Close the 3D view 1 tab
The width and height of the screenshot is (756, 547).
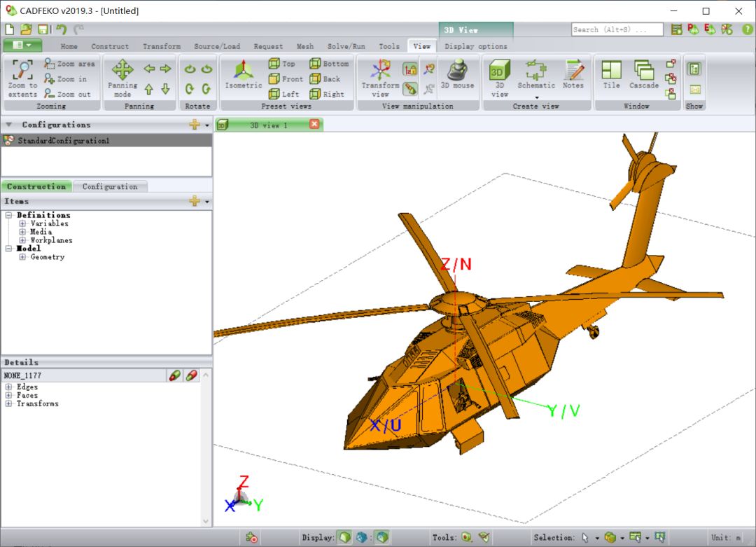click(314, 125)
